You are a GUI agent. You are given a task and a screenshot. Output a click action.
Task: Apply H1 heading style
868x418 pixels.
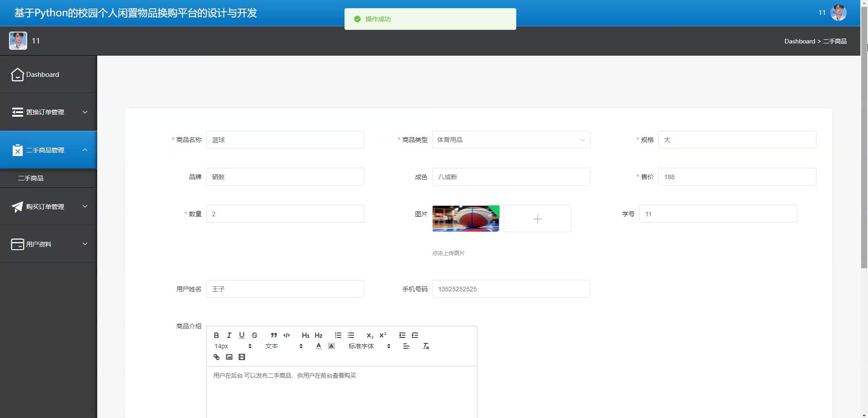(x=306, y=335)
